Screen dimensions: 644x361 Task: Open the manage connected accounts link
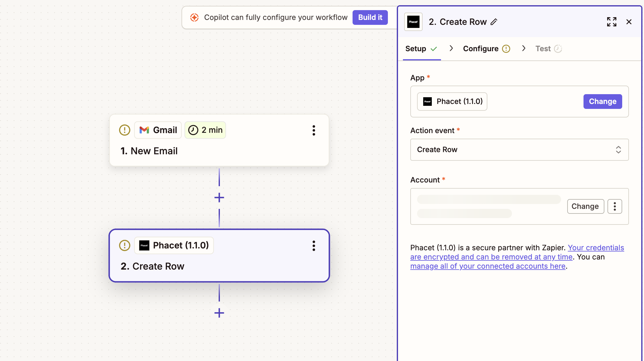point(488,266)
